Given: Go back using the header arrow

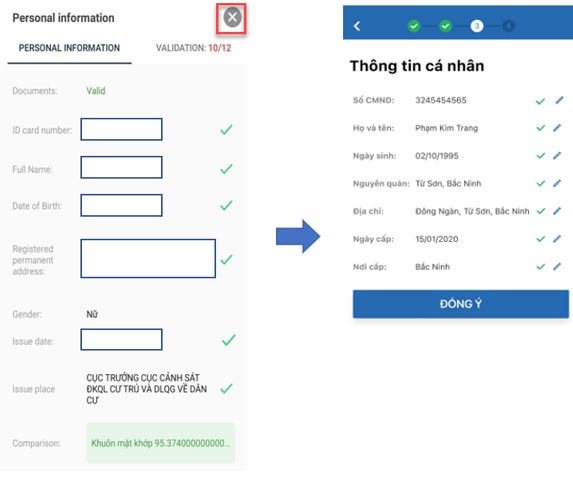Looking at the screenshot, I should (x=357, y=26).
